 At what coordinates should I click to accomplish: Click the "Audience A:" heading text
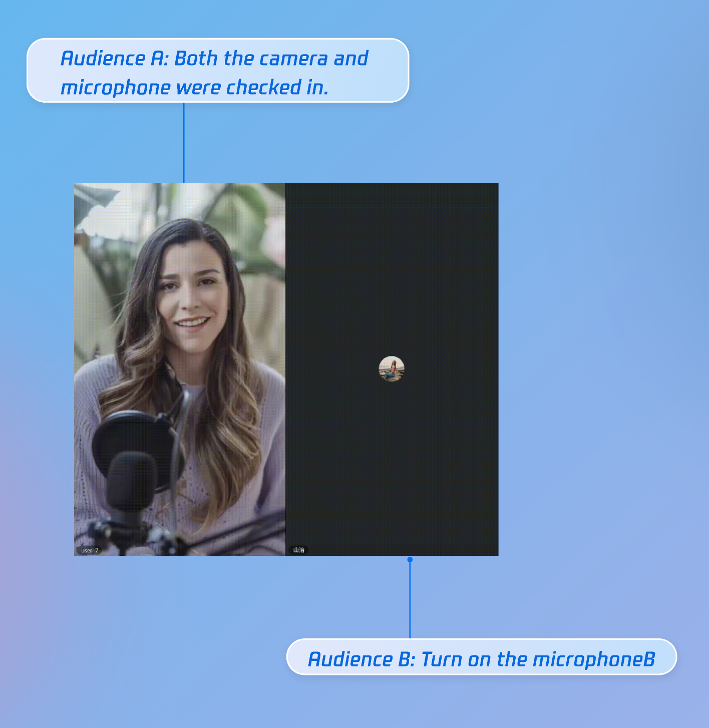coord(115,59)
